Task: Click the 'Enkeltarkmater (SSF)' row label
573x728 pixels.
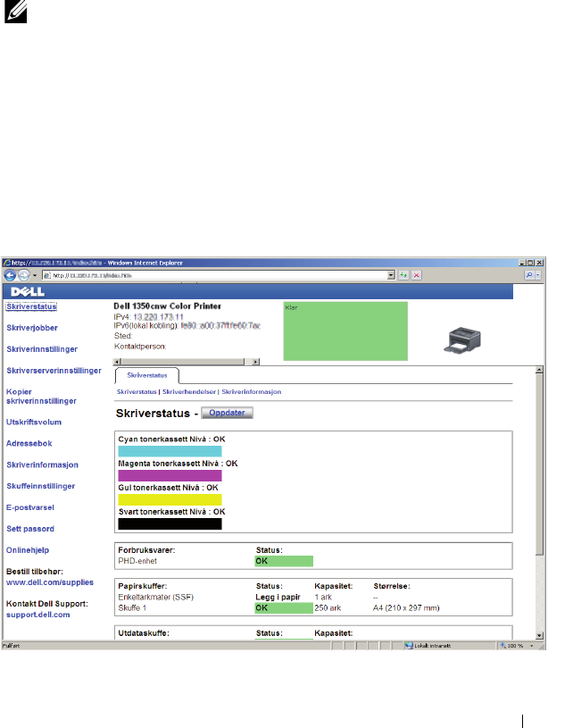Action: click(155, 597)
